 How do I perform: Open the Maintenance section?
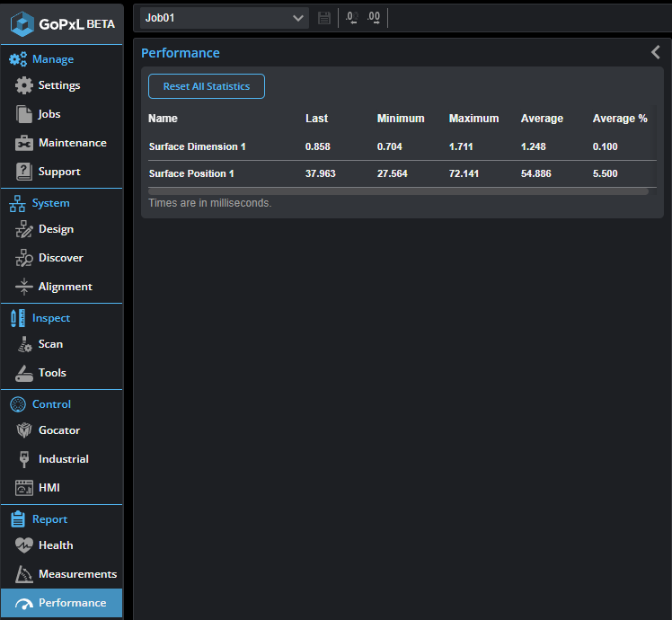point(72,143)
